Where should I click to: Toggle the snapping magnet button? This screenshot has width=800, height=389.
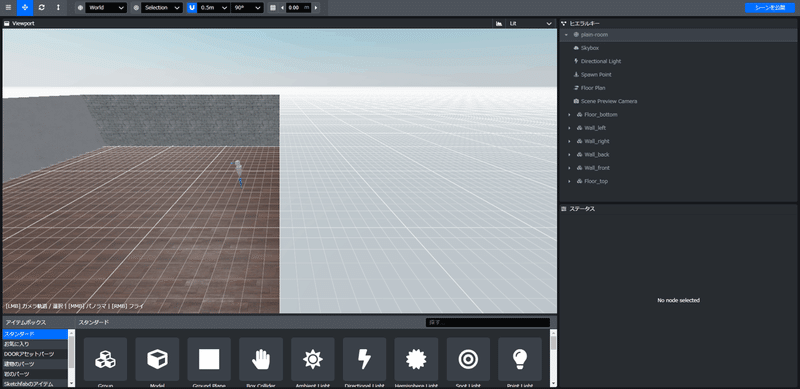pyautogui.click(x=192, y=8)
